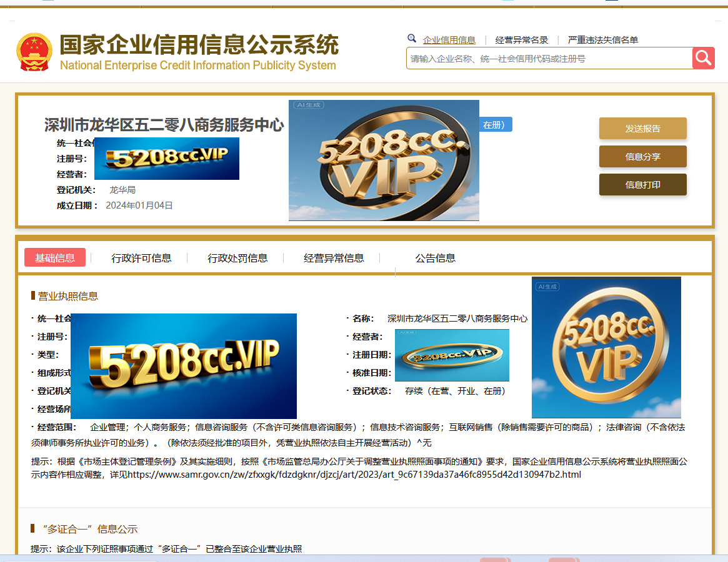Click the national emblem site logo
Viewport: 728px width, 562px height.
[36, 51]
